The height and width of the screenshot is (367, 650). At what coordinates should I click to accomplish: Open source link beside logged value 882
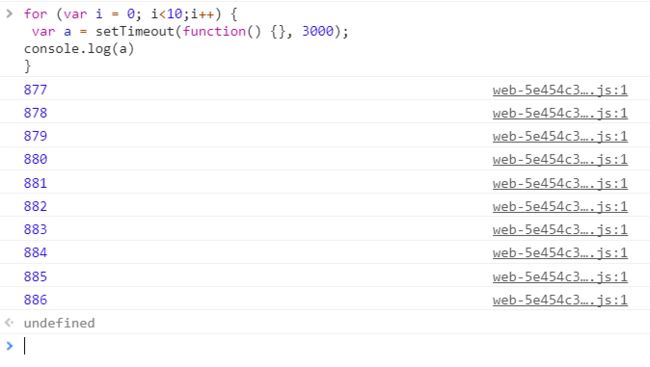pyautogui.click(x=560, y=207)
